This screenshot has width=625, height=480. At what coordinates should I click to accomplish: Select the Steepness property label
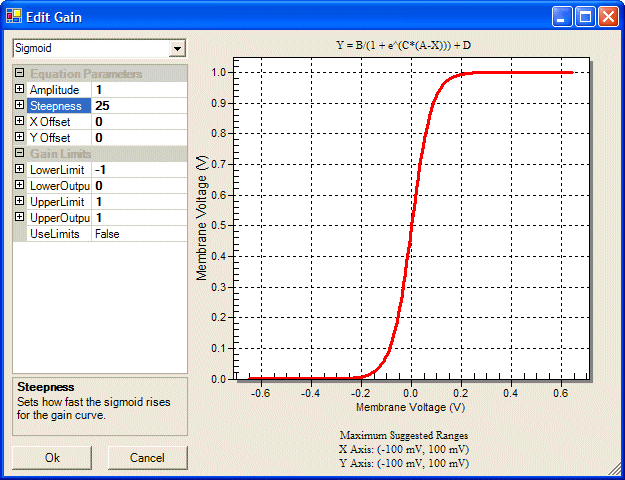[x=59, y=106]
